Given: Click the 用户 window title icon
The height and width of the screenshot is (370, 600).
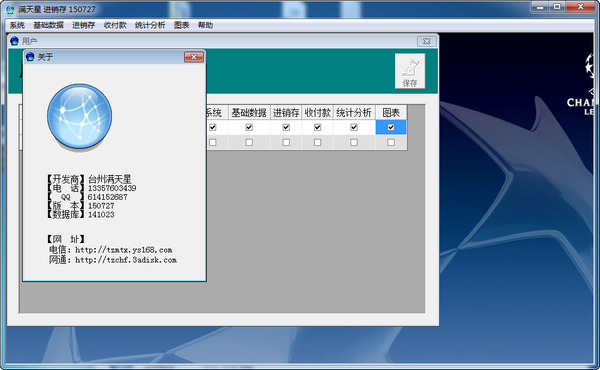Looking at the screenshot, I should [15, 41].
